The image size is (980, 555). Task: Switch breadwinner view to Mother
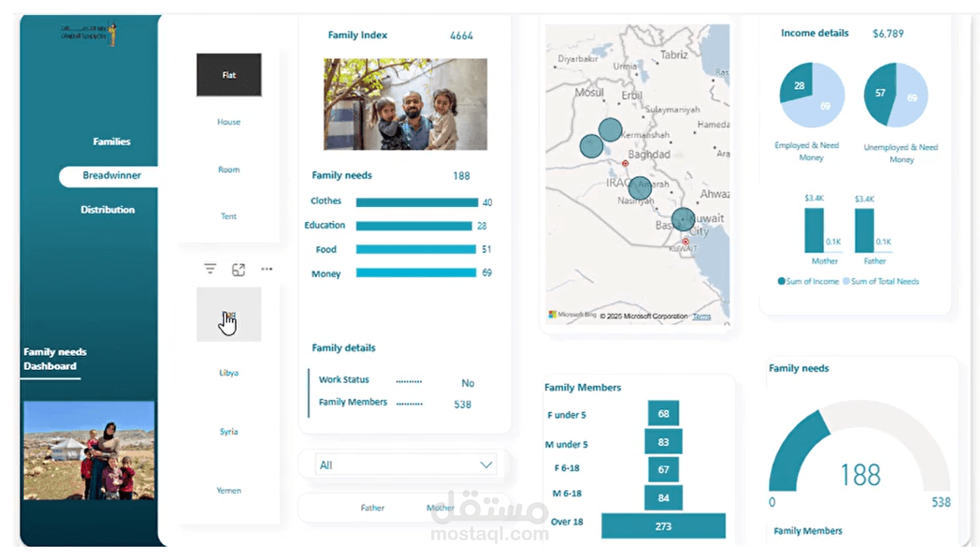(440, 507)
